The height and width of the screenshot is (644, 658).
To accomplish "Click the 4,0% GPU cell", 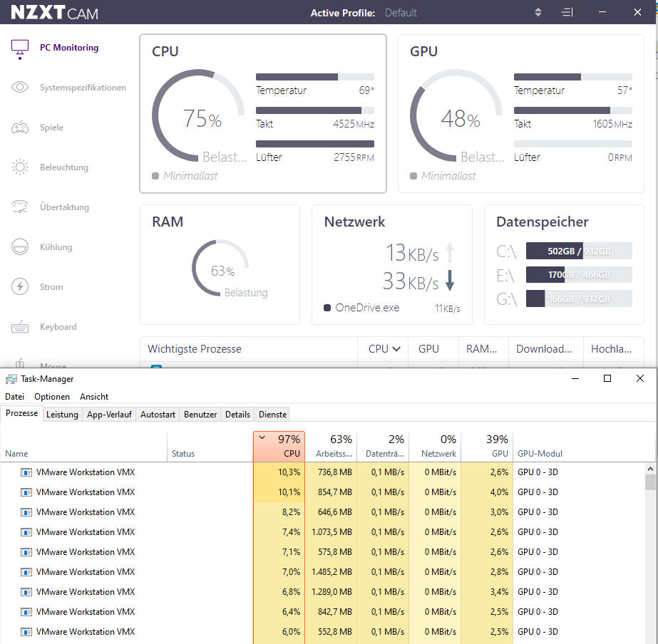I will click(487, 492).
